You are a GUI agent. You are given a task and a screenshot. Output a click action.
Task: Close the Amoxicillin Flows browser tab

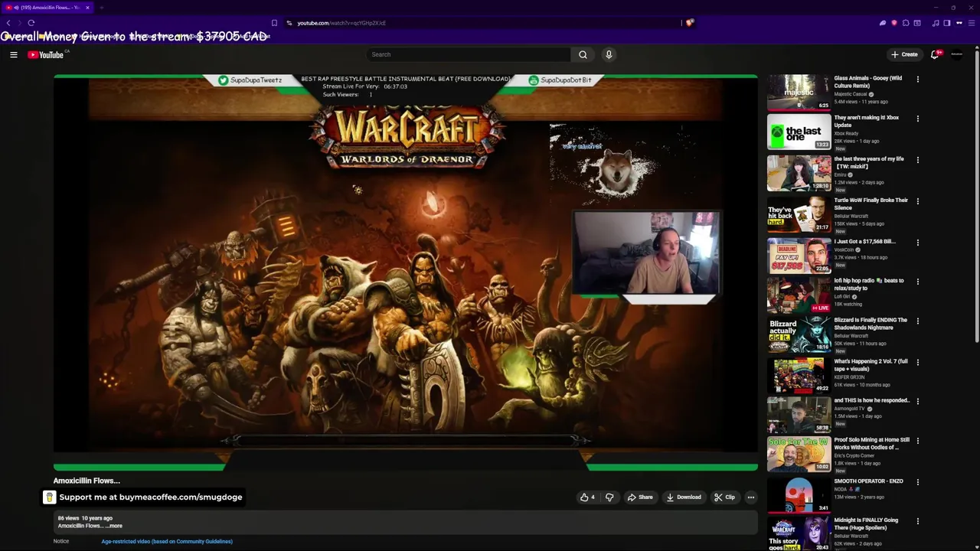tap(87, 8)
